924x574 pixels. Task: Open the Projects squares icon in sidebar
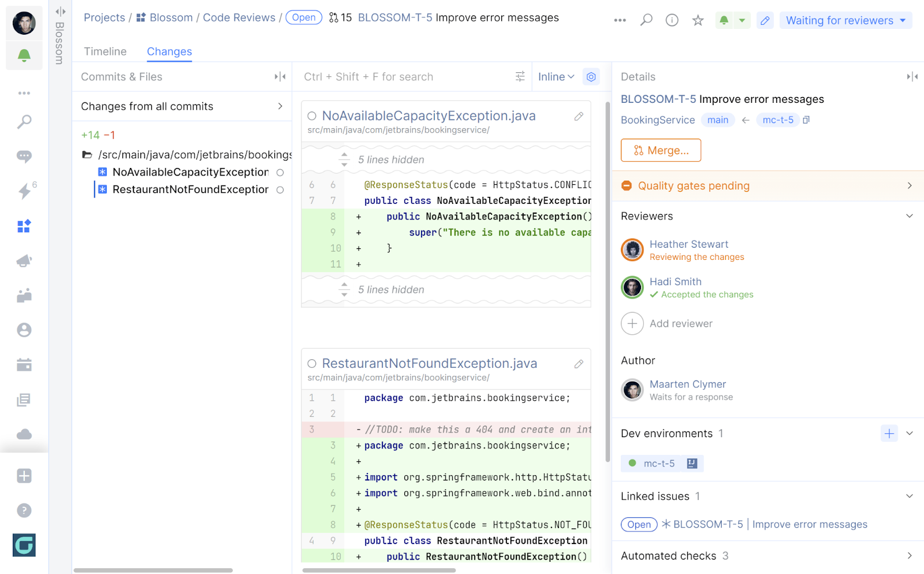tap(24, 226)
